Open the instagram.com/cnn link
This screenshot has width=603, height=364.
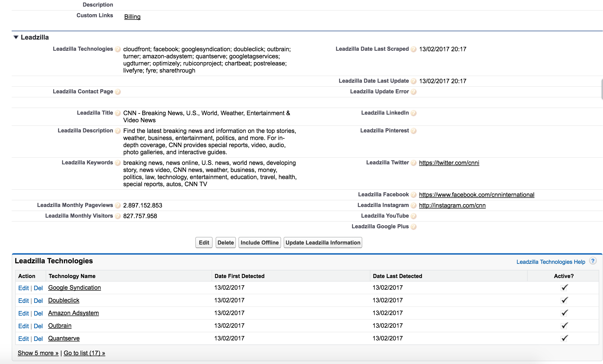pos(452,205)
